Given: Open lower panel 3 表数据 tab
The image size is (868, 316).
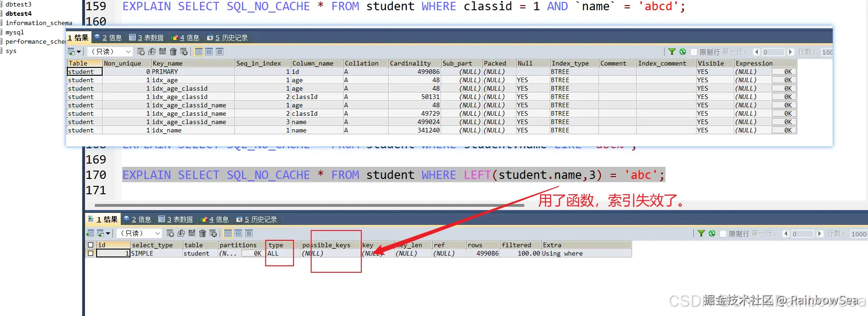Looking at the screenshot, I should pos(176,219).
